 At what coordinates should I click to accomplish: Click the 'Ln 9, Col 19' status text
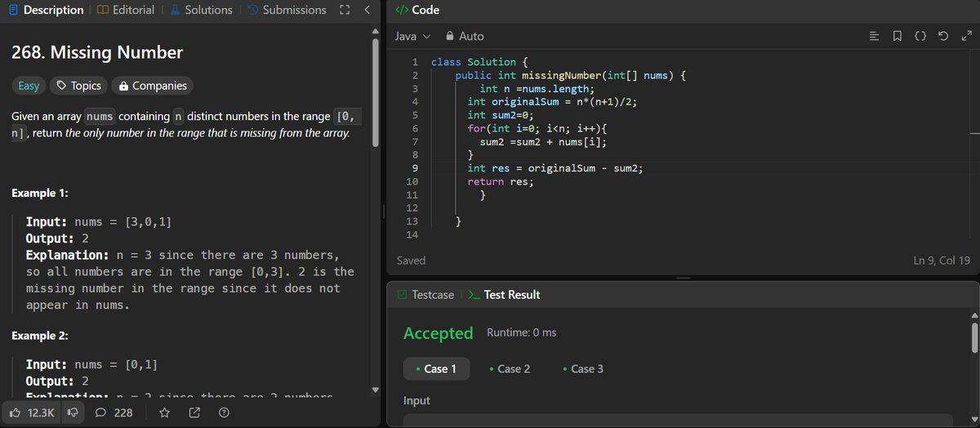pos(942,261)
